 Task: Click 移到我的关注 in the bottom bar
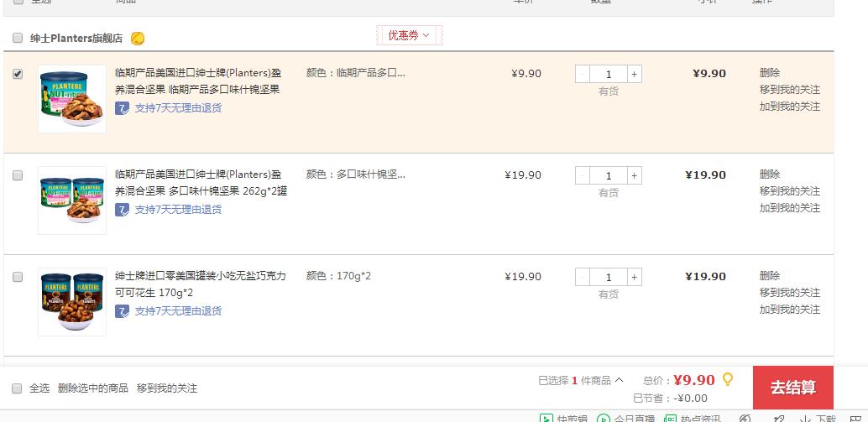coord(166,388)
